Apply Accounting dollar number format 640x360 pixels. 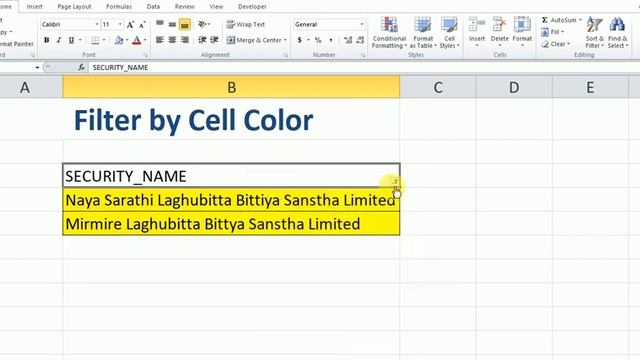300,40
